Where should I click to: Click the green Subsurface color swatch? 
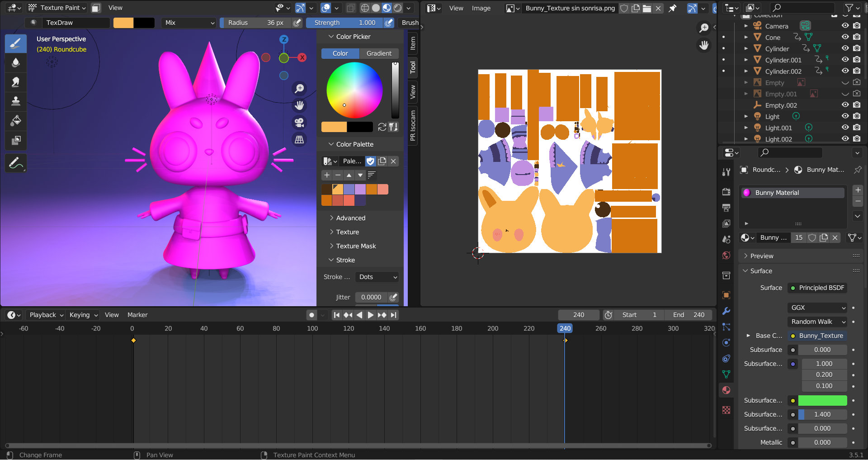click(822, 400)
